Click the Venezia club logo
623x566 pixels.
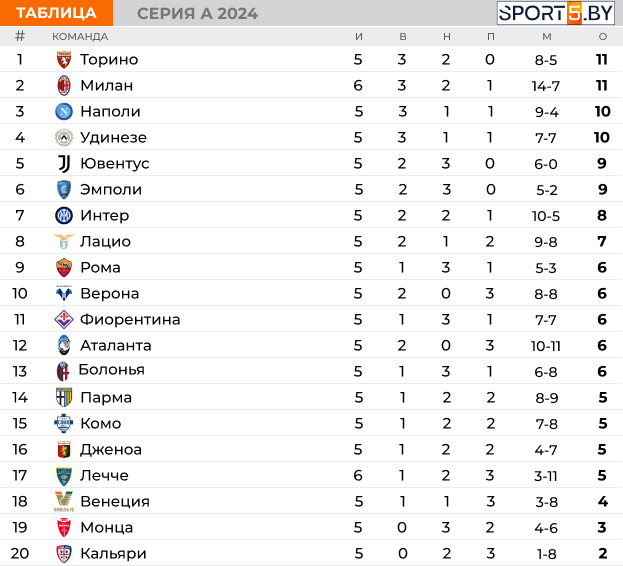[x=64, y=502]
